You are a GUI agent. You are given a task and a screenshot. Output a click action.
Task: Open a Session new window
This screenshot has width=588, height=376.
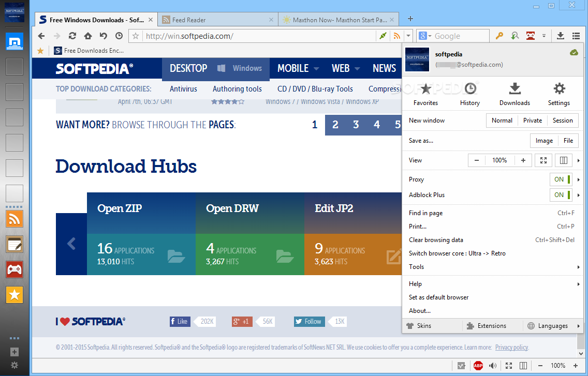click(563, 121)
